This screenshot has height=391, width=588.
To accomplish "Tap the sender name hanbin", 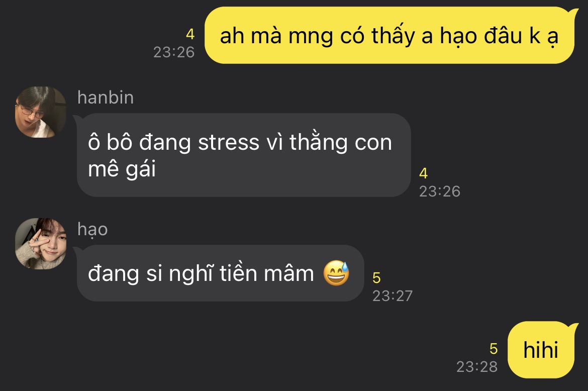I will 106,97.
